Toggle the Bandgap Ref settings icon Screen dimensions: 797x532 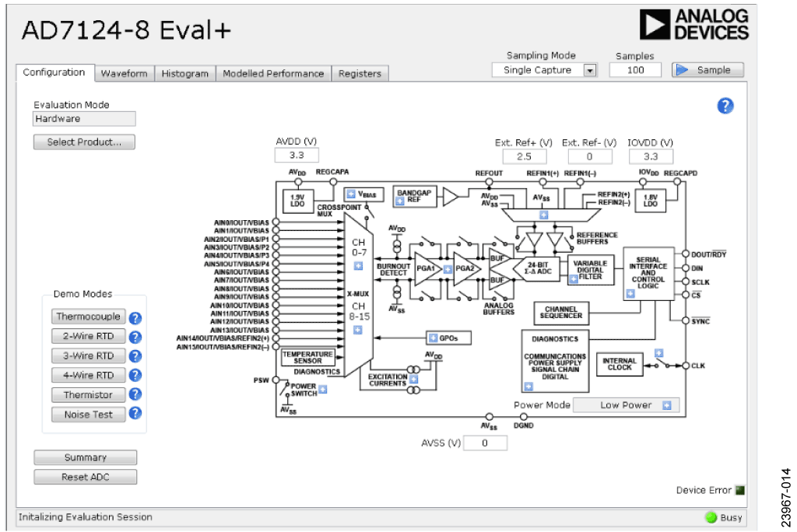point(400,201)
